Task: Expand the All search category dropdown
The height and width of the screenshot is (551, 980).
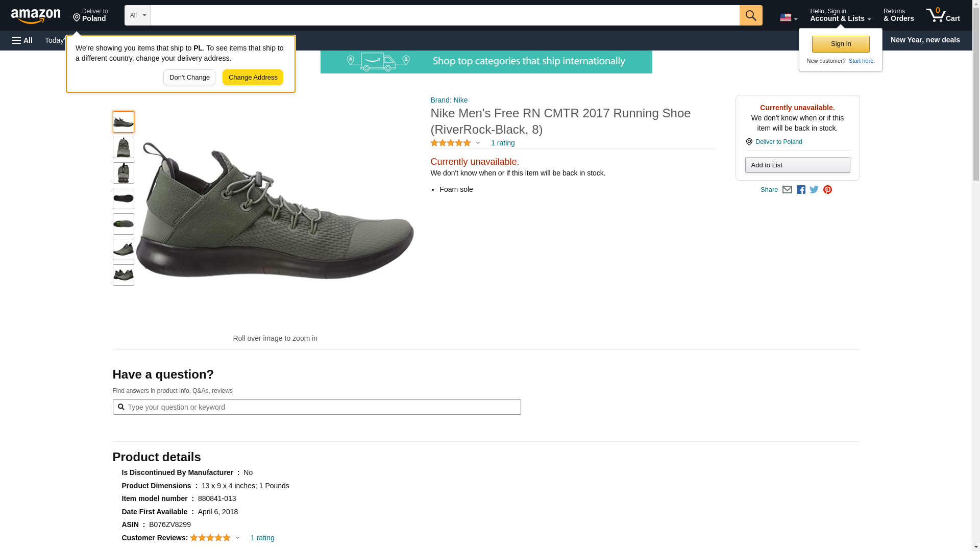Action: 137,15
